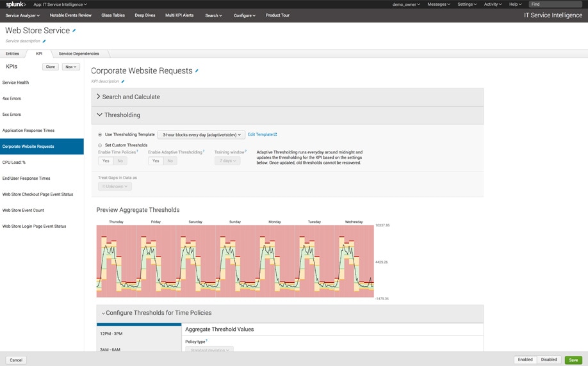Open the thresholding template dropdown
Viewport: 588px width, 366px height.
point(201,135)
